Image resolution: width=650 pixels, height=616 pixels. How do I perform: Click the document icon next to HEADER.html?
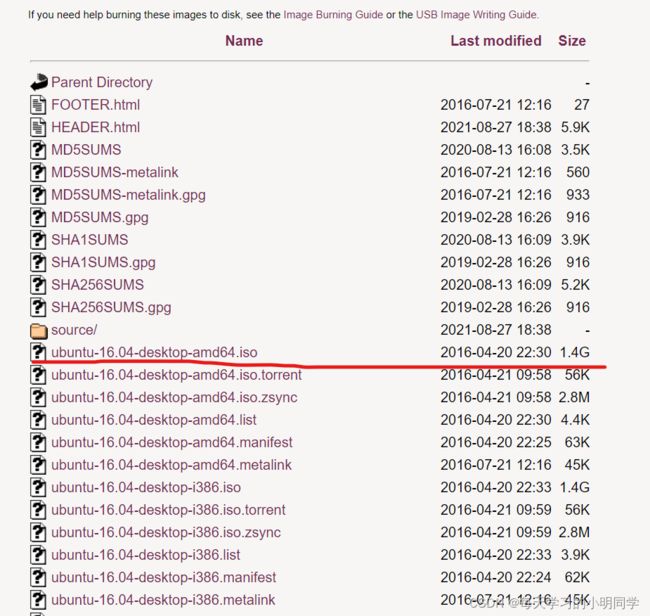click(x=38, y=127)
